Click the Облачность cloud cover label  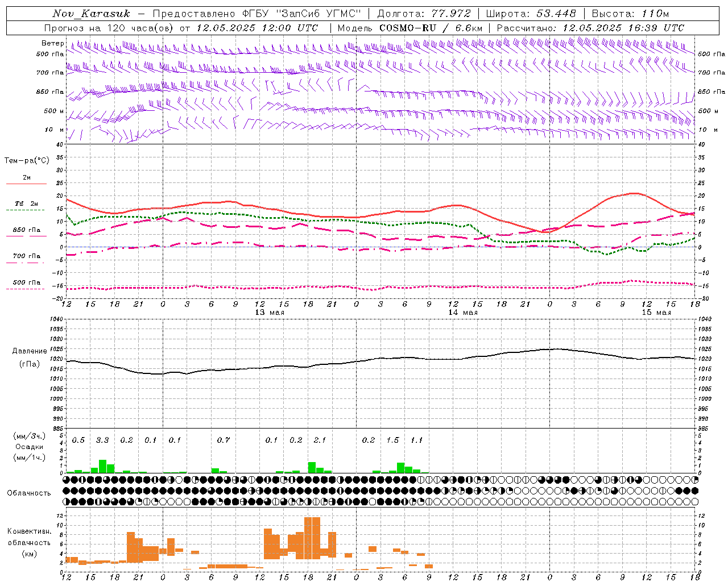[x=28, y=493]
